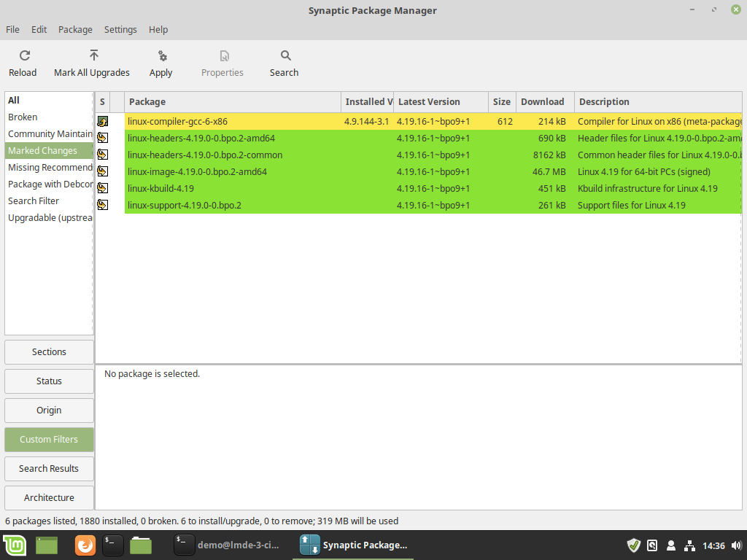Click the Sections button
This screenshot has width=747, height=560.
[x=49, y=352]
